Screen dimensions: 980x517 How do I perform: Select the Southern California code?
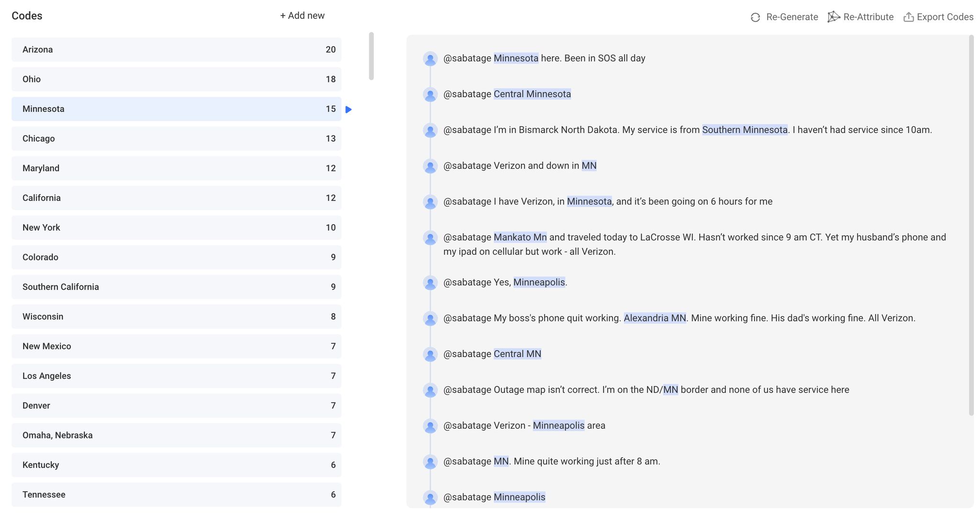tap(176, 287)
